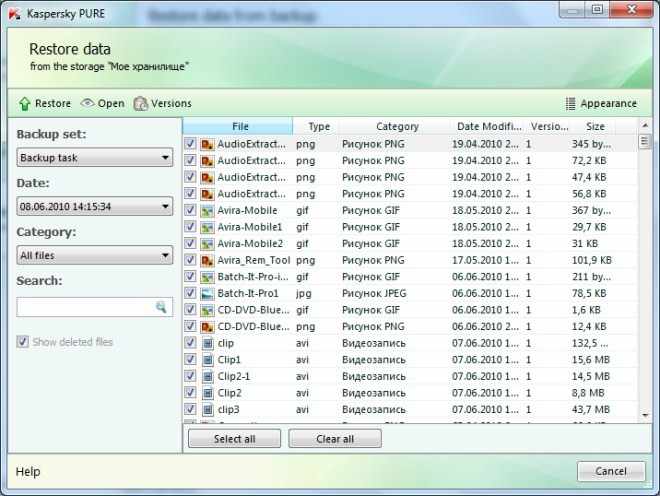Click the clip avi video file icon
Screen dimensions: 660x496
pos(208,343)
